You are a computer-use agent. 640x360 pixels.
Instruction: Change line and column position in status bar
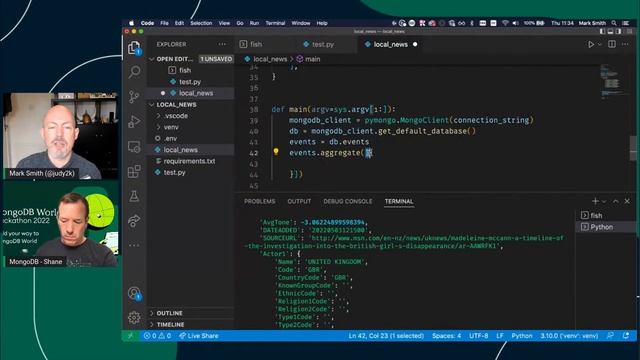coord(386,336)
